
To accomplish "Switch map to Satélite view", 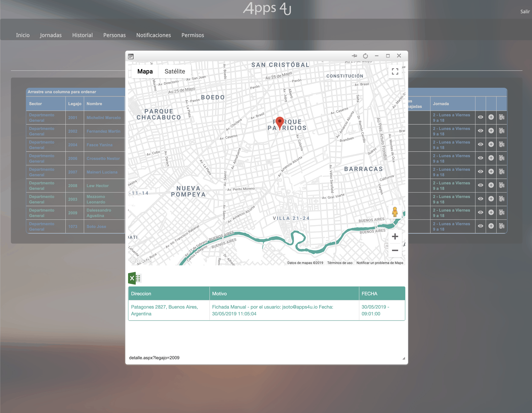I will pyautogui.click(x=175, y=71).
